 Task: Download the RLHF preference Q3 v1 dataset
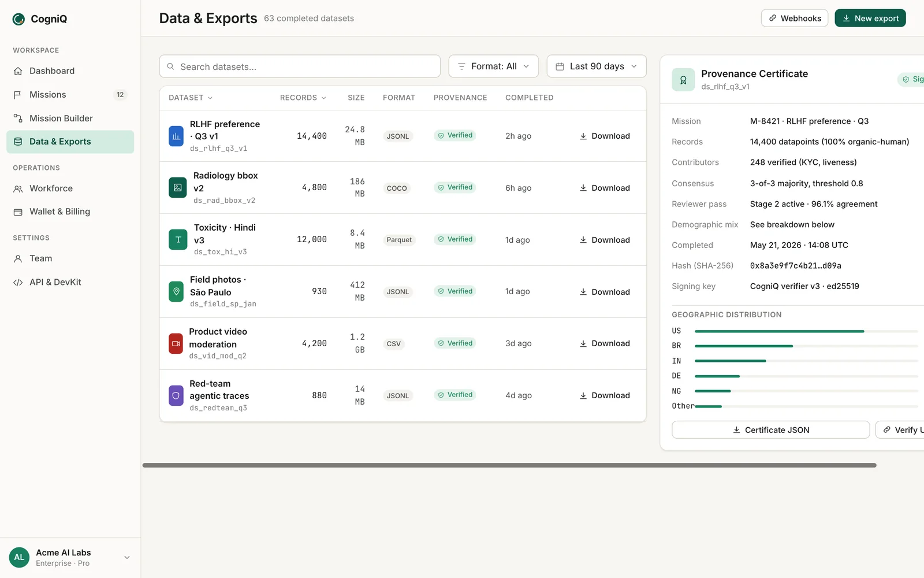pos(605,136)
